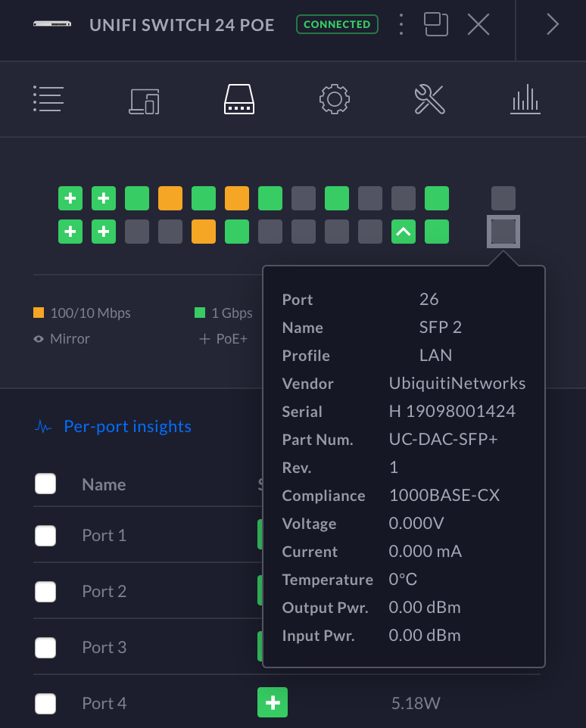Viewport: 586px width, 728px height.
Task: Check the Port 3 row checkbox
Action: coord(45,648)
